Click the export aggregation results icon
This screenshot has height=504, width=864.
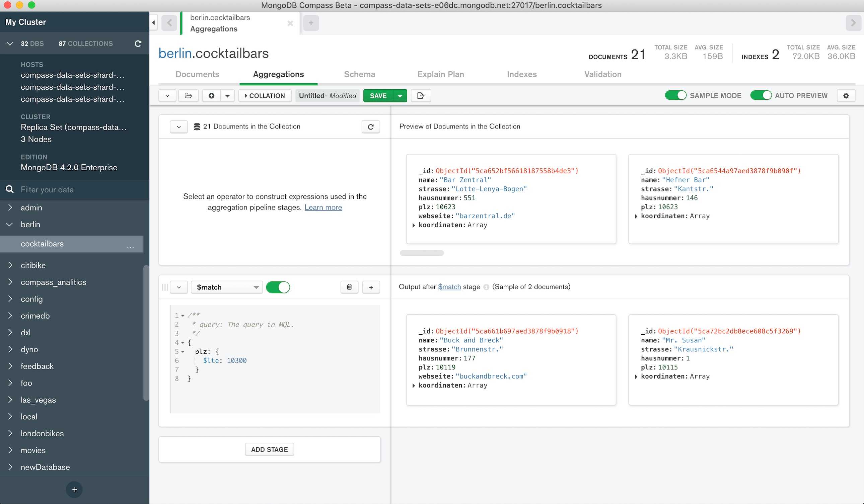[x=420, y=95]
